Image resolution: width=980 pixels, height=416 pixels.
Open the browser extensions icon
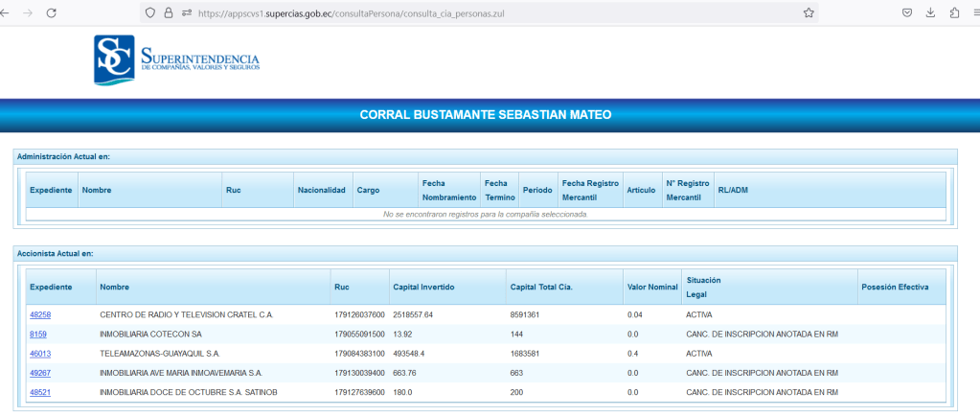954,12
